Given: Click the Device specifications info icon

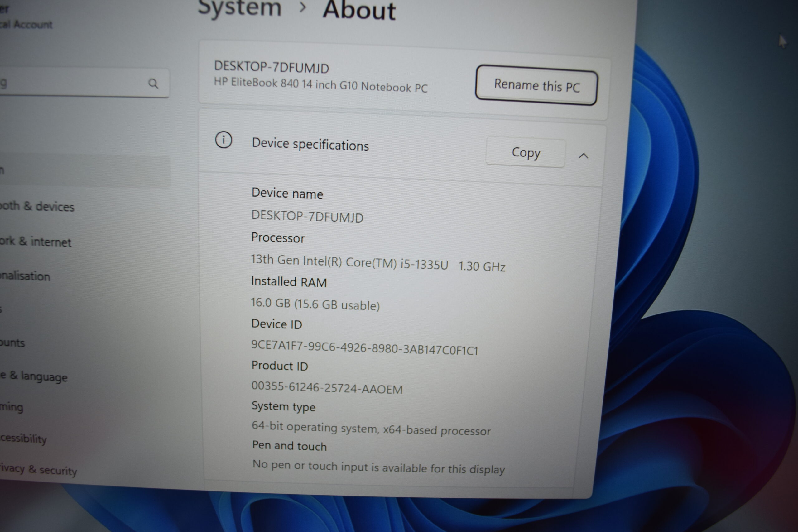Looking at the screenshot, I should (x=224, y=140).
